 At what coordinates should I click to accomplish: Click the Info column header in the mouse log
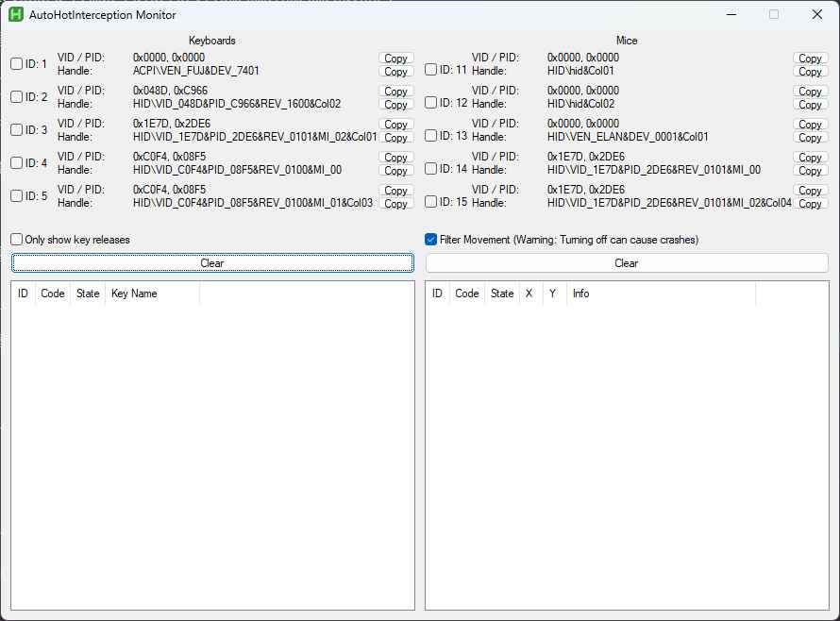(580, 294)
